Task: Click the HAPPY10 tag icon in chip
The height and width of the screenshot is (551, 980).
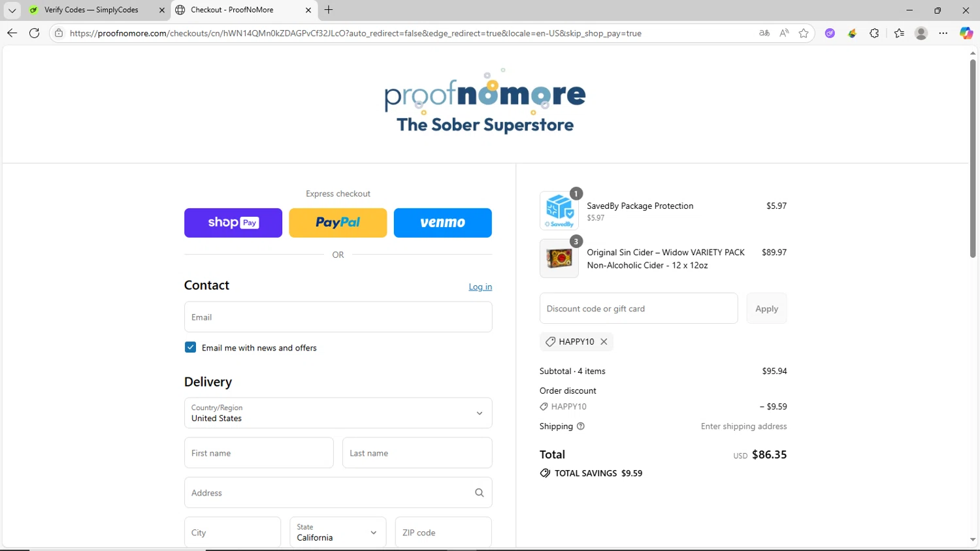Action: tap(550, 341)
